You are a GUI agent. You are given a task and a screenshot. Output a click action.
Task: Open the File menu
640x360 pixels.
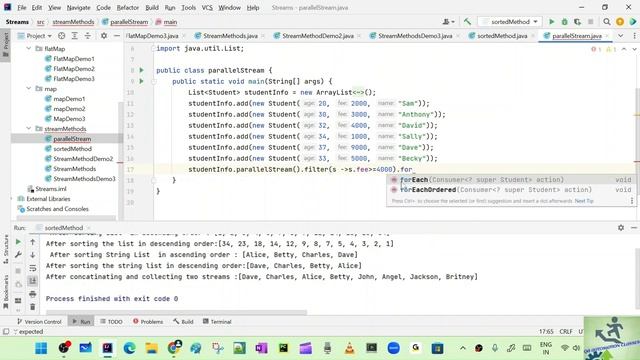[x=22, y=7]
